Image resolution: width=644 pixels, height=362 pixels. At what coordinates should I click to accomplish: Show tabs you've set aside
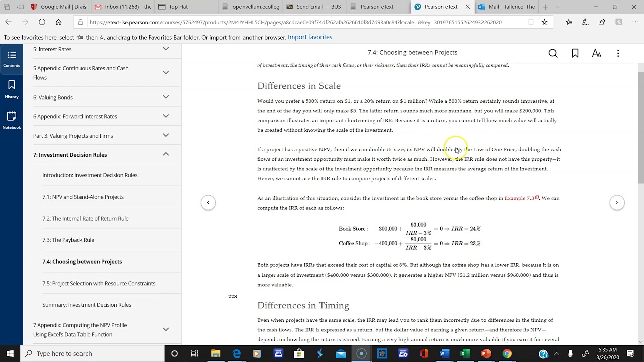[x=7, y=7]
